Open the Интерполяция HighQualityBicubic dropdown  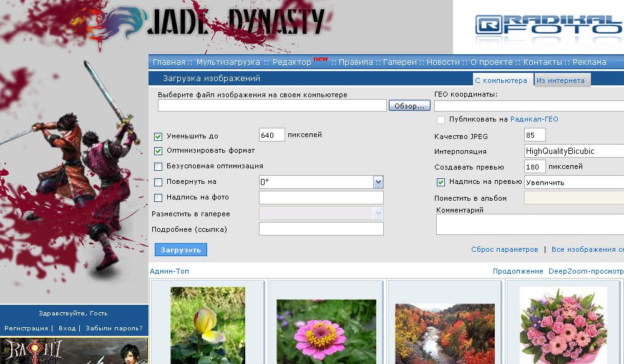pyautogui.click(x=574, y=151)
